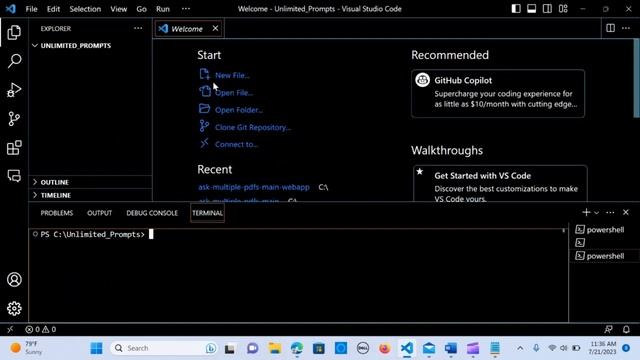Show hidden system tray icons chevron

pyautogui.click(x=520, y=348)
